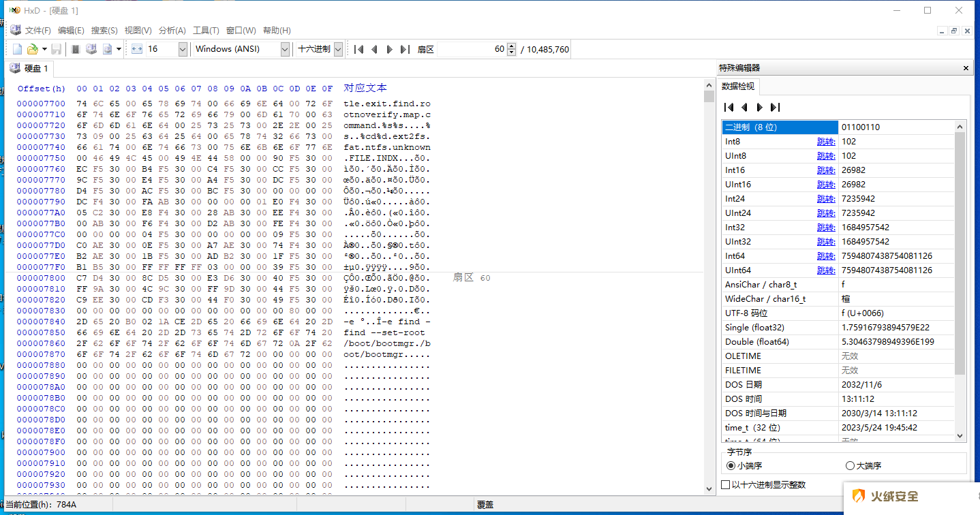Click data inspector scrollbar up arrow
This screenshot has height=515, width=980.
tap(960, 126)
